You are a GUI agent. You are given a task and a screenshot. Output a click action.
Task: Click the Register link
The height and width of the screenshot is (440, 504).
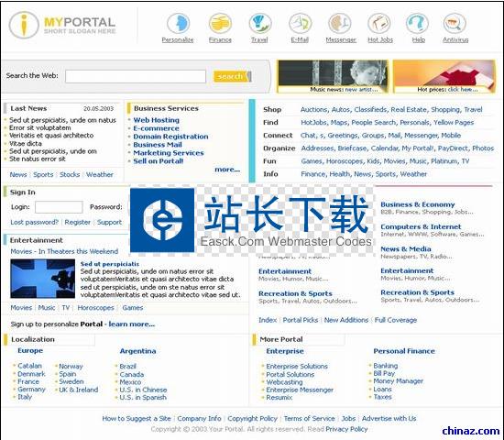78,222
